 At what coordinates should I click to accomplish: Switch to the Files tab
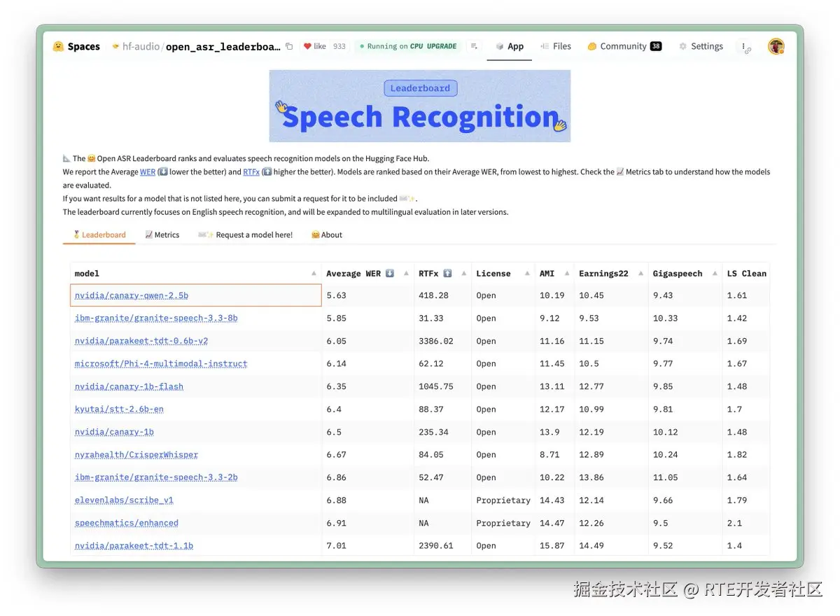(x=556, y=46)
